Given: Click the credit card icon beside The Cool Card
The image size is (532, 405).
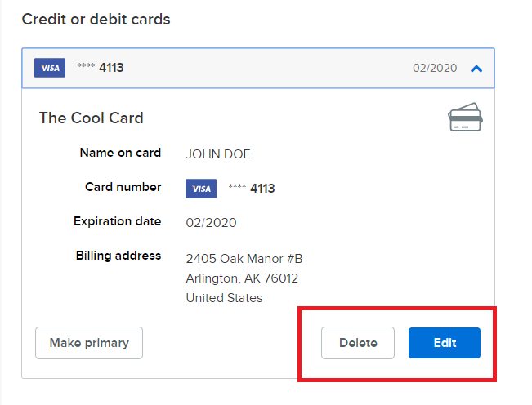Looking at the screenshot, I should [465, 118].
